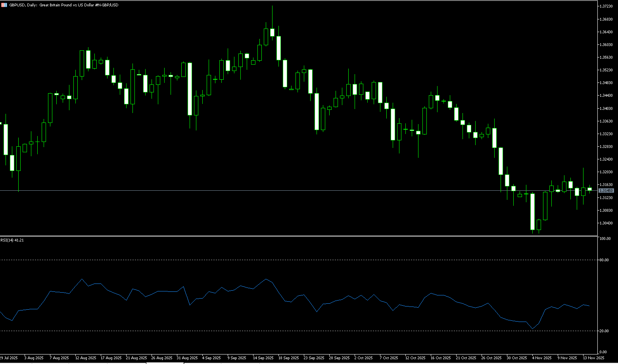Image resolution: width=618 pixels, height=364 pixels.
Task: Click the 0.00 label on the RSI scale
Action: (x=603, y=352)
